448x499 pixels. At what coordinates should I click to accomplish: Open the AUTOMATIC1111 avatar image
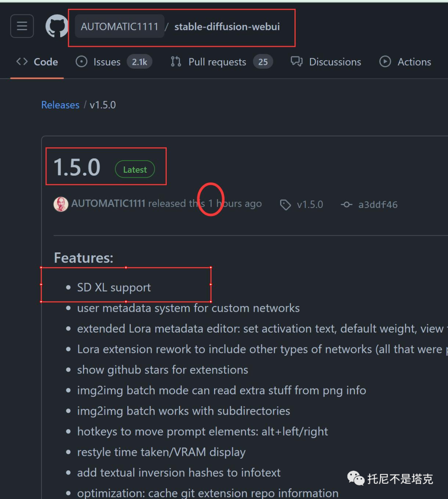tap(61, 204)
